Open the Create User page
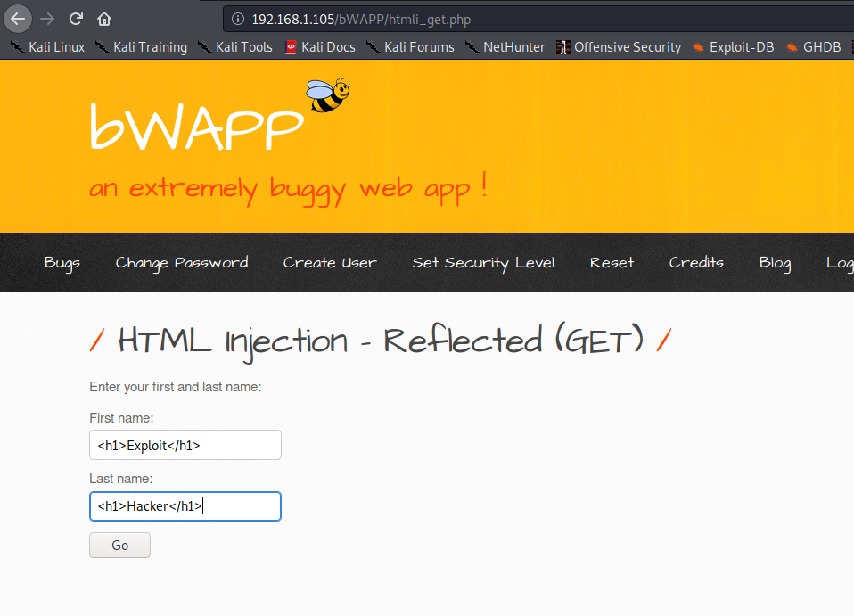The image size is (854, 616). tap(330, 263)
